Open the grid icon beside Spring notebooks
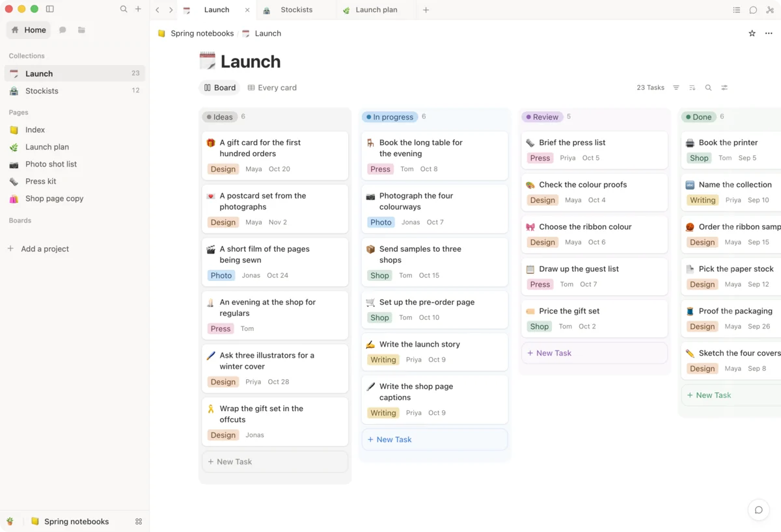781x532 pixels. point(139,522)
